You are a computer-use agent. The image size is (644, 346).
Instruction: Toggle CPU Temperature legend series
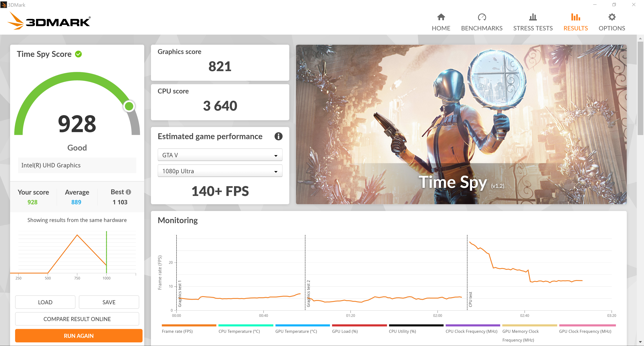[239, 331]
